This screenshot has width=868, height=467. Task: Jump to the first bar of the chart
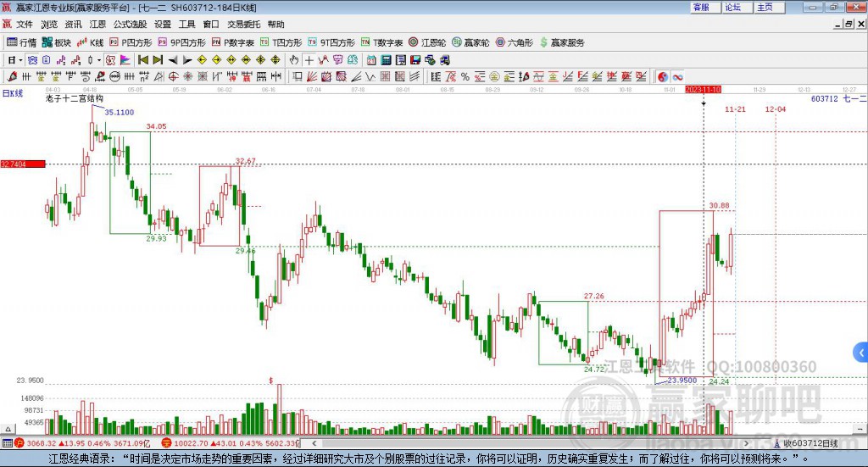[142, 60]
